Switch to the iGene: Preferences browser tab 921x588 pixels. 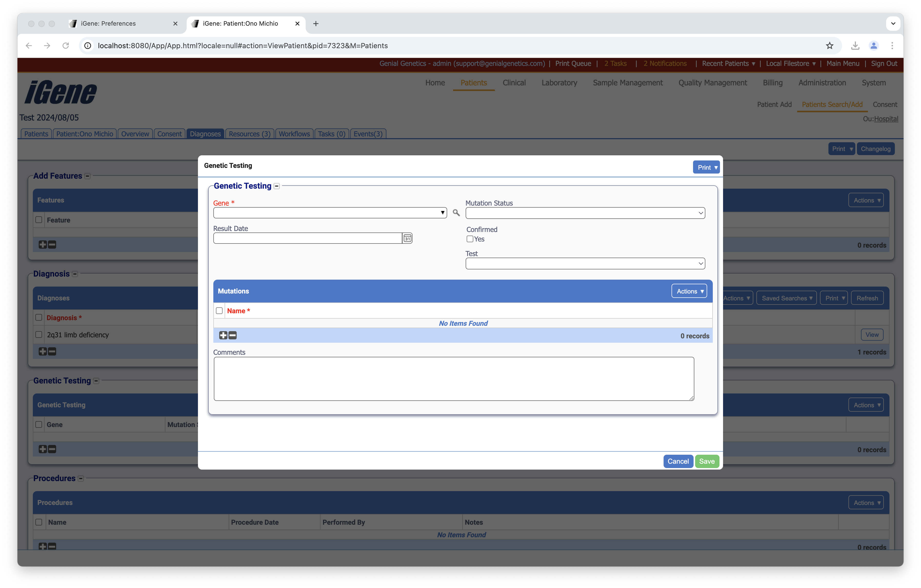[108, 24]
